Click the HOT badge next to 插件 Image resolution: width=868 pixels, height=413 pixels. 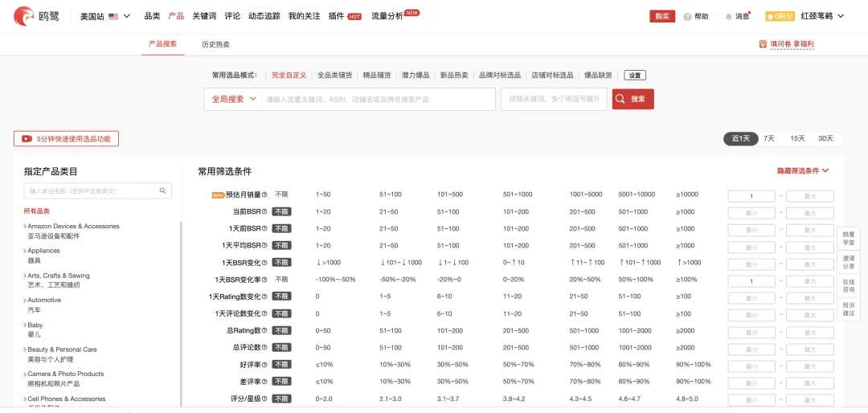[x=354, y=17]
